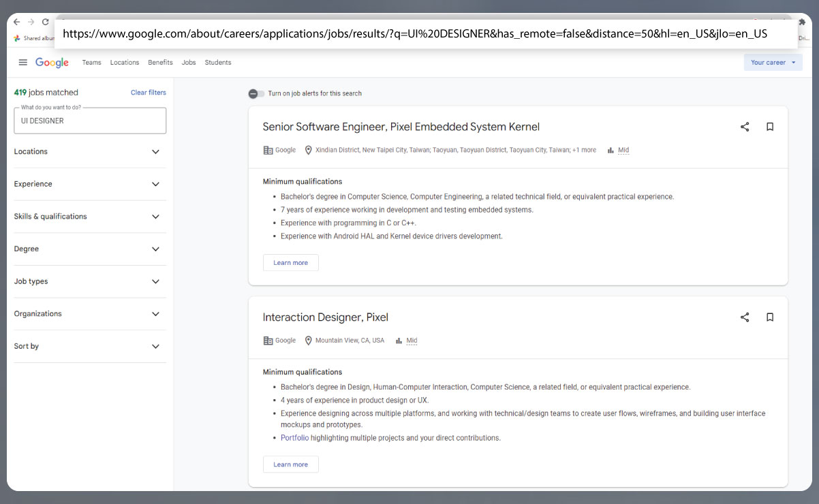Click "Experience with programming in C or C++" line

(348, 223)
